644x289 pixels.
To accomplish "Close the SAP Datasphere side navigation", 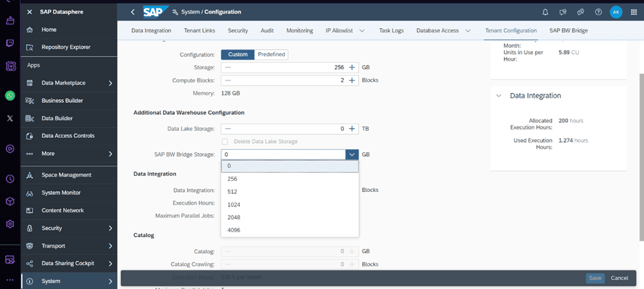I will pos(29,12).
